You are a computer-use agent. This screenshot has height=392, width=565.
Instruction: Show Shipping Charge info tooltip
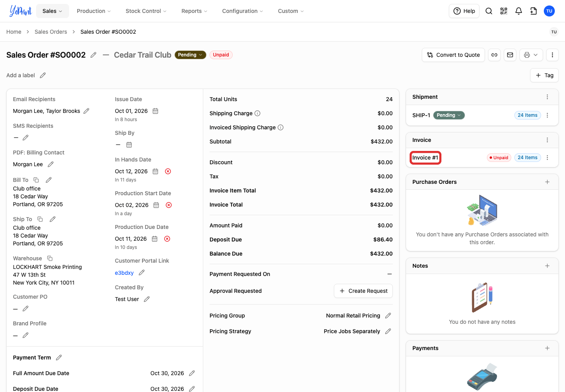point(257,113)
